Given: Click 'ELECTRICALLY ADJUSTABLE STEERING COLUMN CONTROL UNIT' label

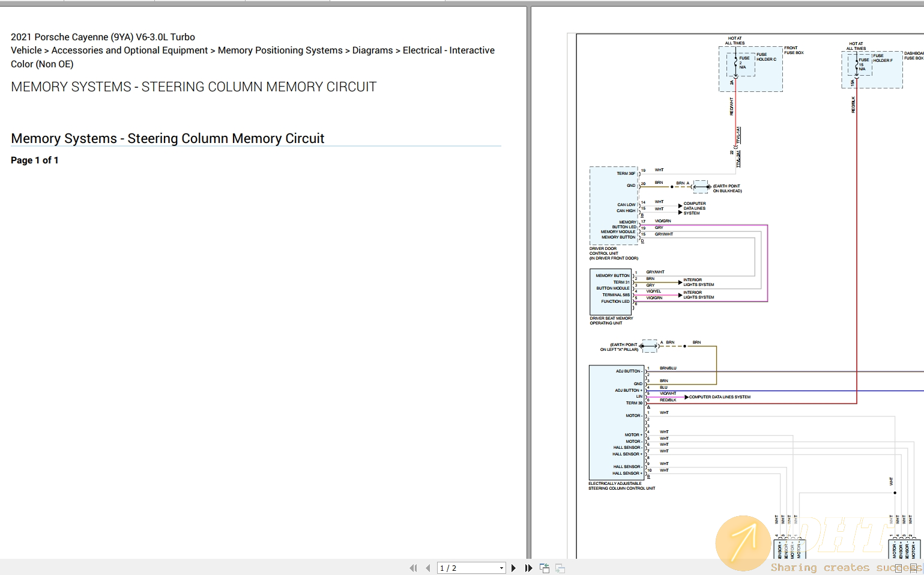Looking at the screenshot, I should (x=621, y=486).
